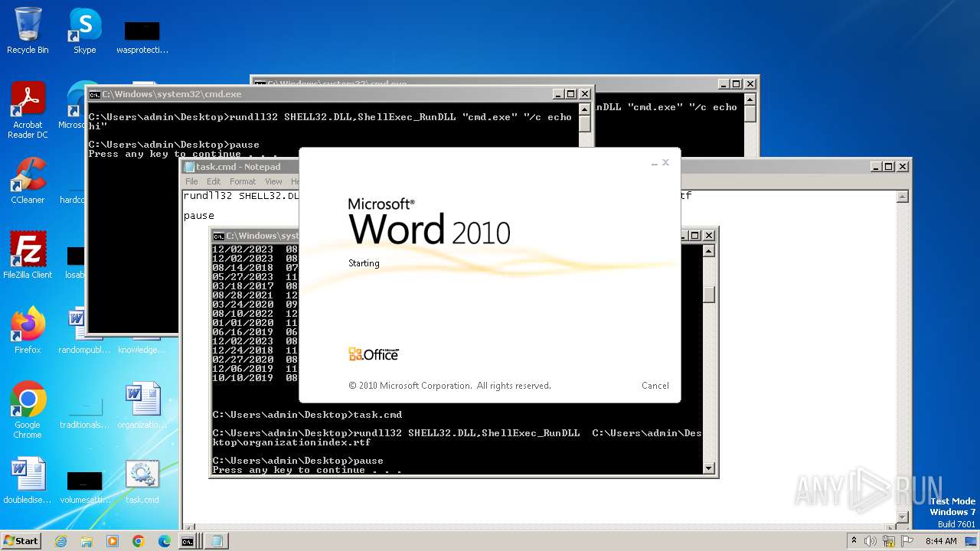The width and height of the screenshot is (980, 551).
Task: Click scrollbar thumb in leftmost cmd.exe window
Action: [x=585, y=125]
